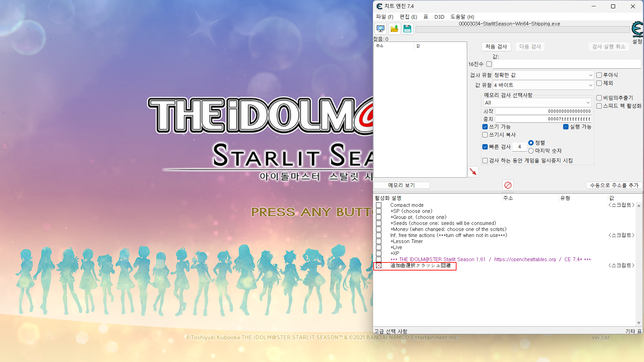Enable the 16진수 hex checkbox

pos(489,64)
